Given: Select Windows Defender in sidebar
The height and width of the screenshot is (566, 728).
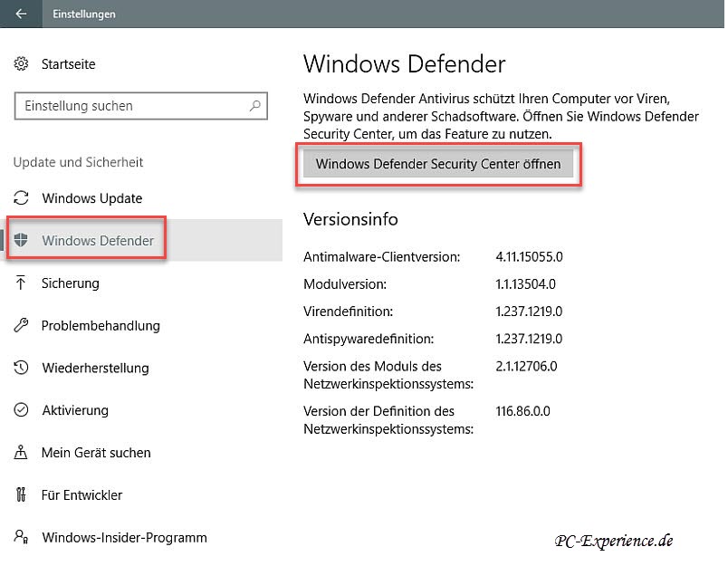Looking at the screenshot, I should pos(141,240).
